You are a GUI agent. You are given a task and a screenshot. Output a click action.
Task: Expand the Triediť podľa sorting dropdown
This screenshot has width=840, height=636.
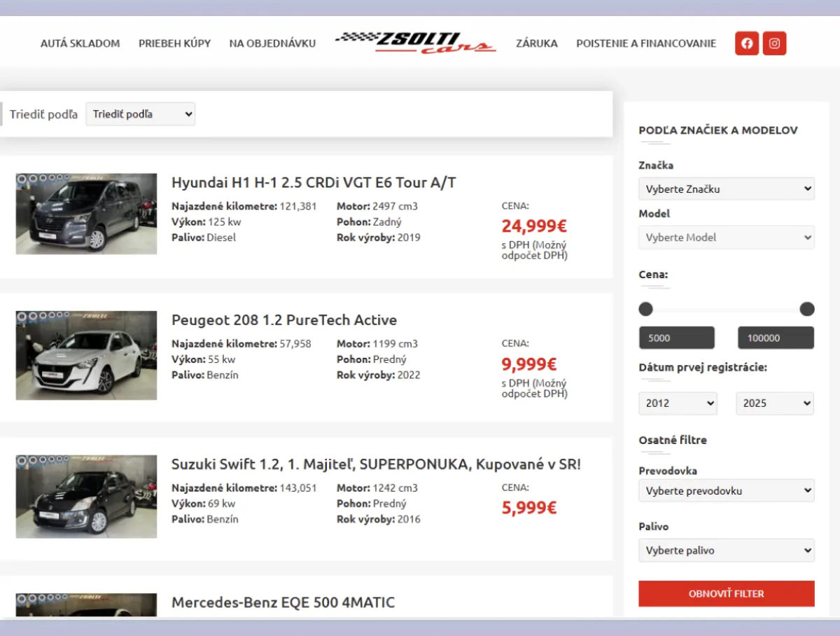pos(141,114)
